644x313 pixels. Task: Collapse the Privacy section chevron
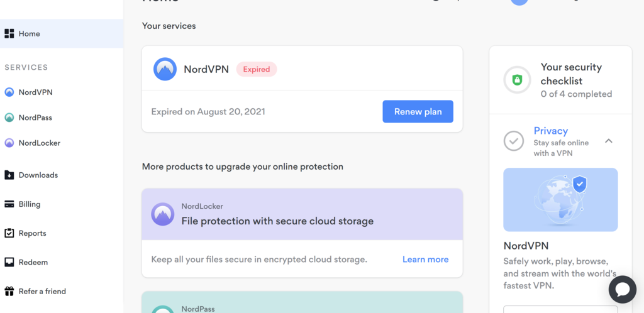click(609, 141)
